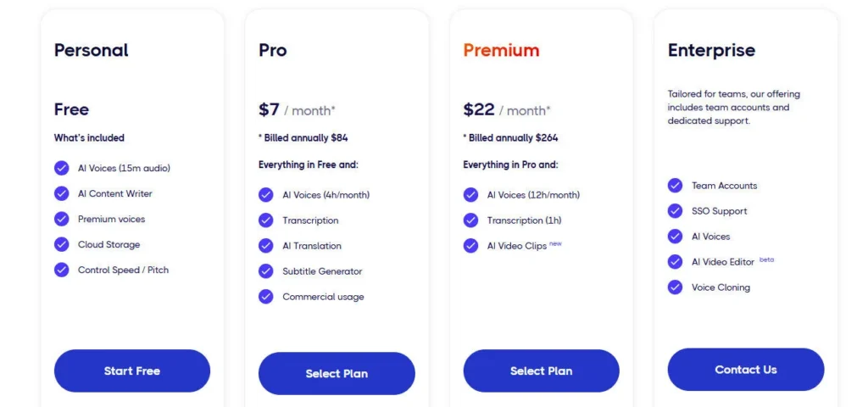This screenshot has width=868, height=407.
Task: Click the $22 / month price text
Action: (x=506, y=110)
